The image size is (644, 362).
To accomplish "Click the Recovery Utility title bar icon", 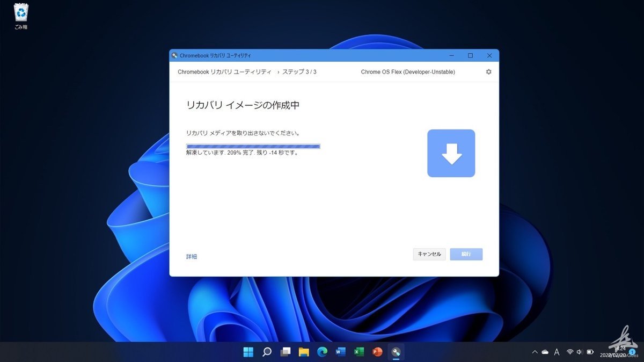I will tap(174, 55).
